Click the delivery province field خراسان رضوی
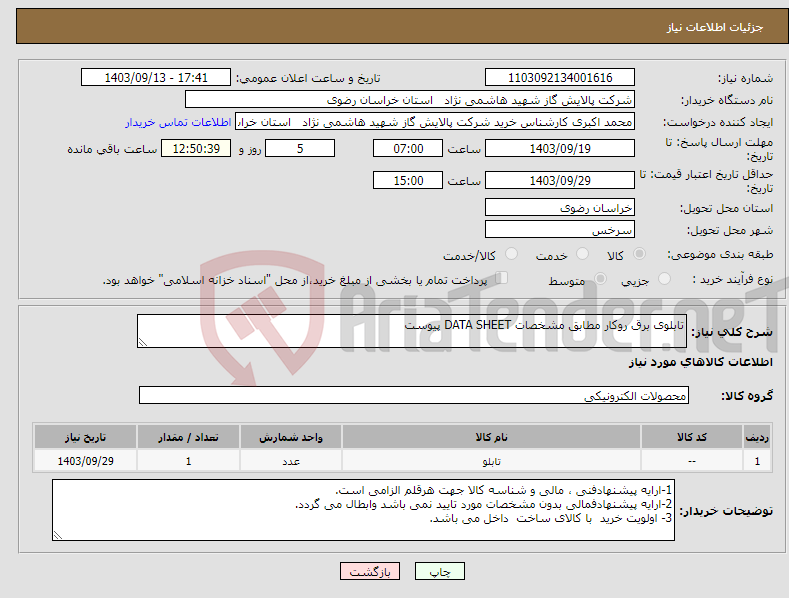 tap(560, 207)
